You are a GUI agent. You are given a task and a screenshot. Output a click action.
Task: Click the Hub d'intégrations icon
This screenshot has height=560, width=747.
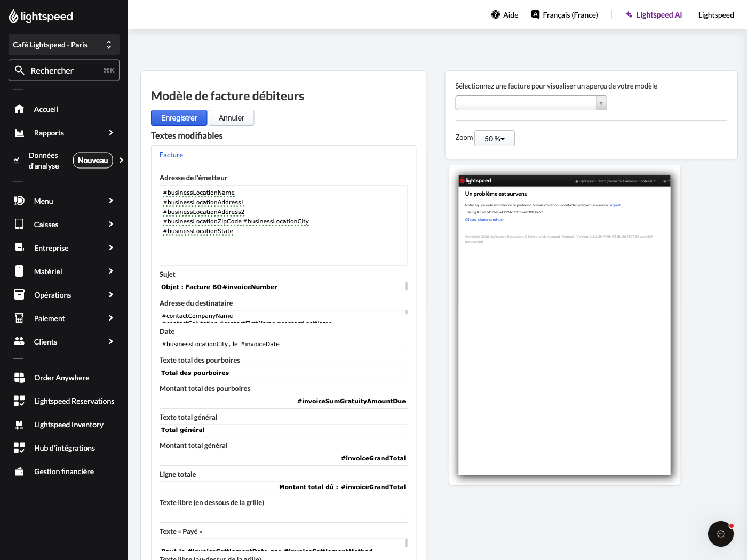point(19,448)
